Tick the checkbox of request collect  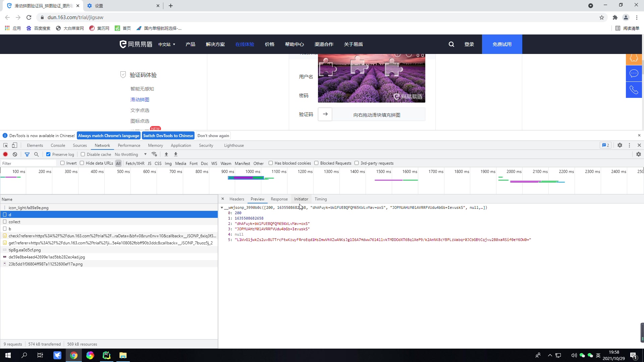[5, 222]
